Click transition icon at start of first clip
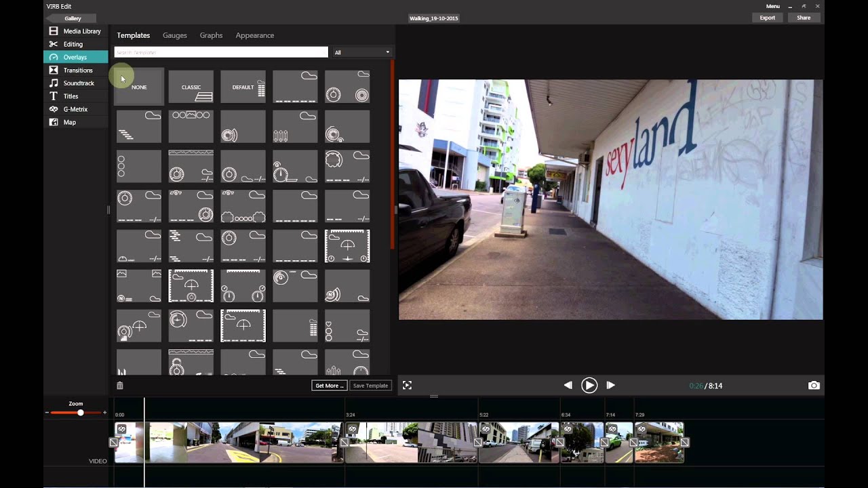Screen dimensions: 868x488 pos(113,443)
